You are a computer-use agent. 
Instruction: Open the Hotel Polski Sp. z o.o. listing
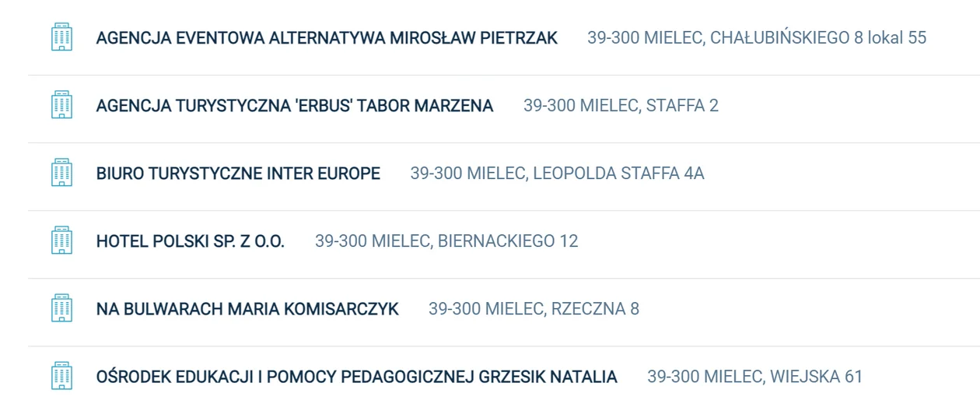(191, 241)
